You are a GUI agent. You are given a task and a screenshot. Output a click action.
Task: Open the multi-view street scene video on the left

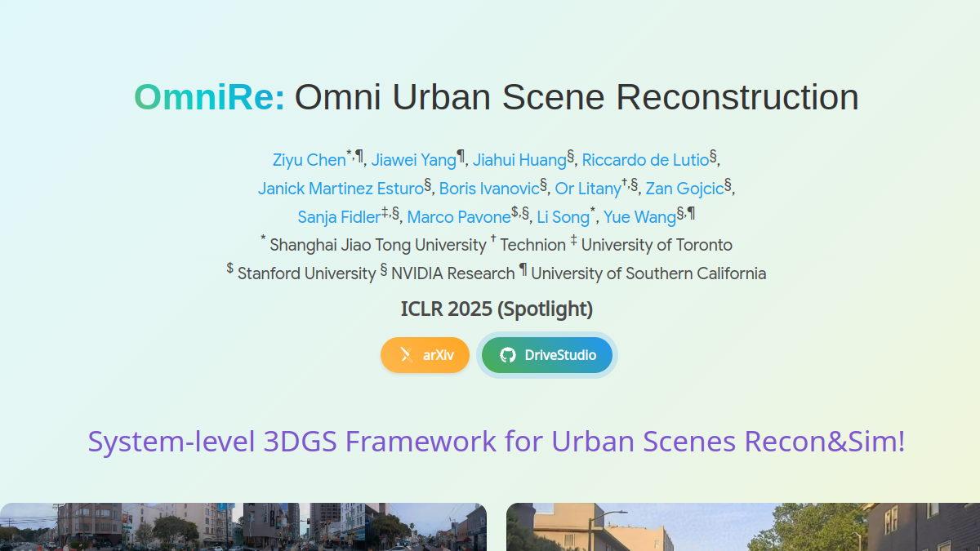click(x=243, y=527)
